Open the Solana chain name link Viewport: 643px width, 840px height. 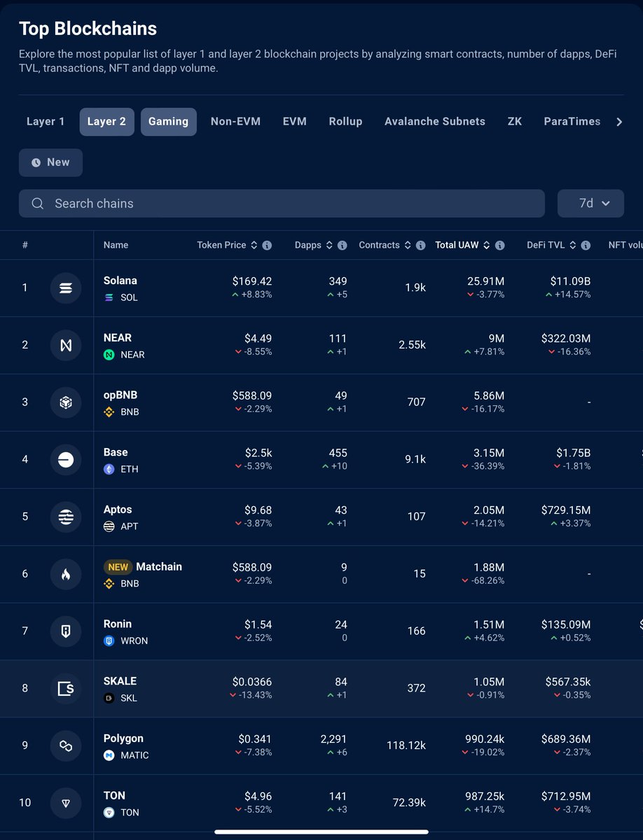tap(120, 281)
